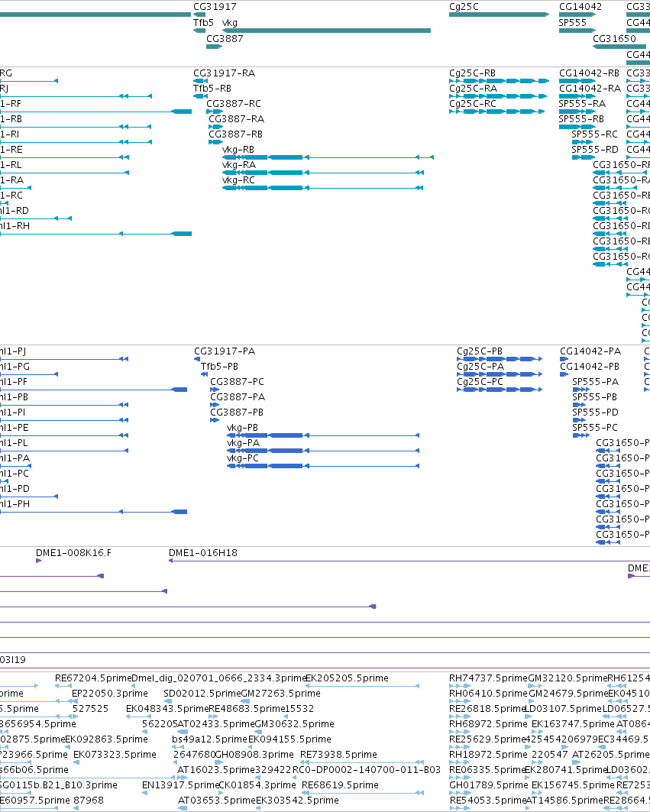The image size is (650, 812).
Task: Select the CG14042-RB transcript label
Action: (590, 73)
